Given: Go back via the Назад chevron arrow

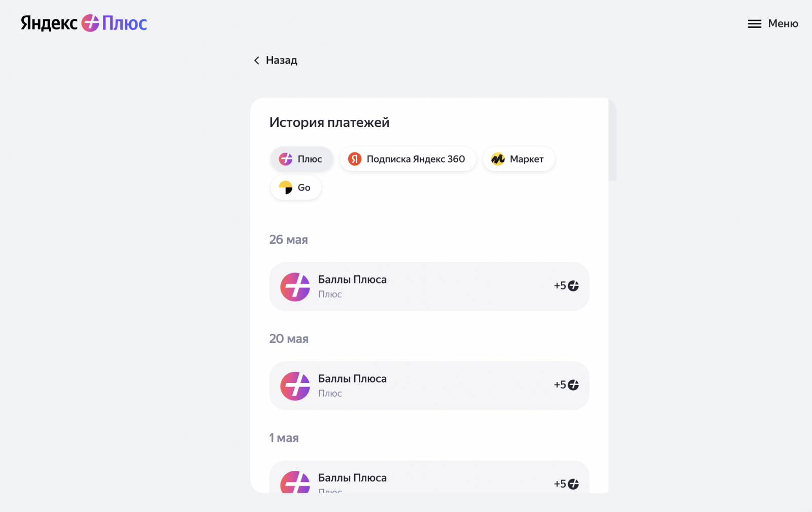Looking at the screenshot, I should click(256, 60).
